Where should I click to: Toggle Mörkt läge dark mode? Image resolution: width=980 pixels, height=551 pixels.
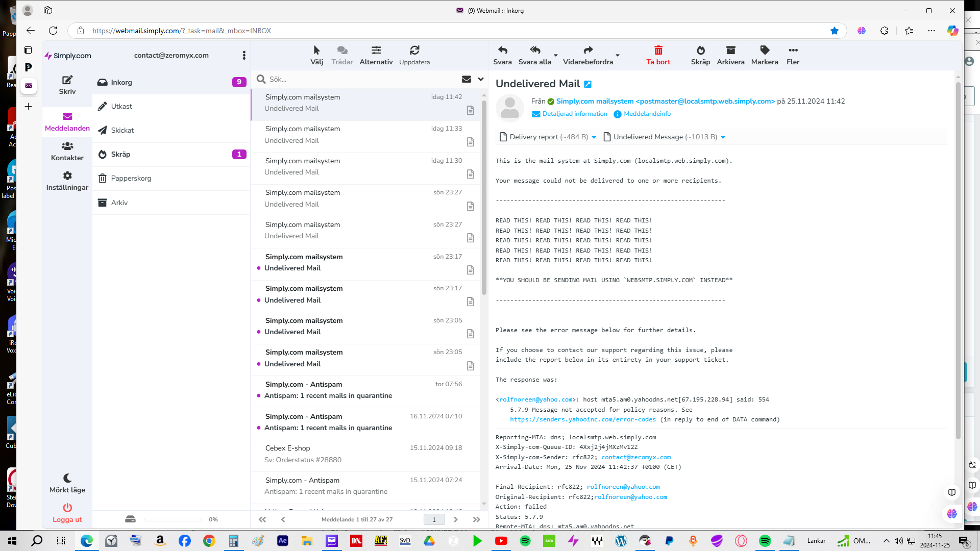[67, 483]
